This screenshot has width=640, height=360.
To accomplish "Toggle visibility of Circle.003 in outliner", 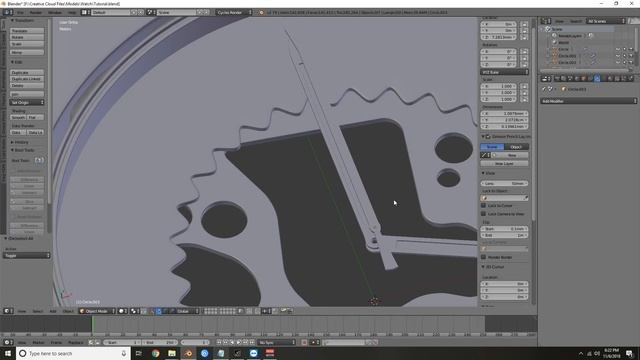I will click(x=618, y=62).
